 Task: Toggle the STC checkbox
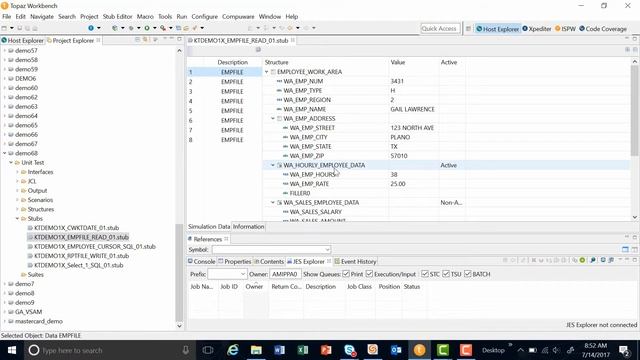tap(424, 274)
